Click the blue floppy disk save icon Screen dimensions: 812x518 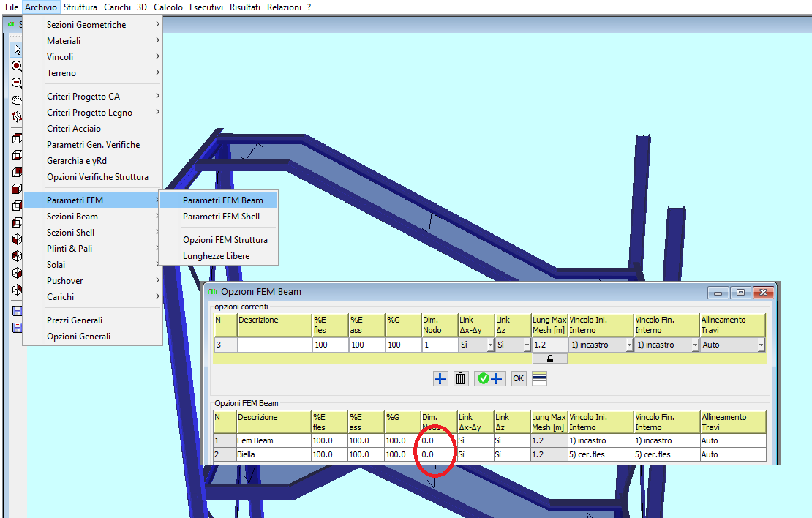(17, 311)
